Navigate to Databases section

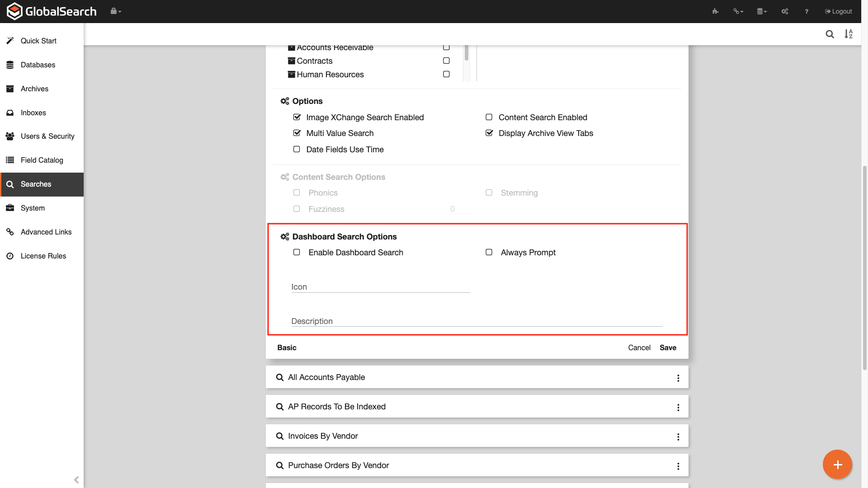[38, 65]
